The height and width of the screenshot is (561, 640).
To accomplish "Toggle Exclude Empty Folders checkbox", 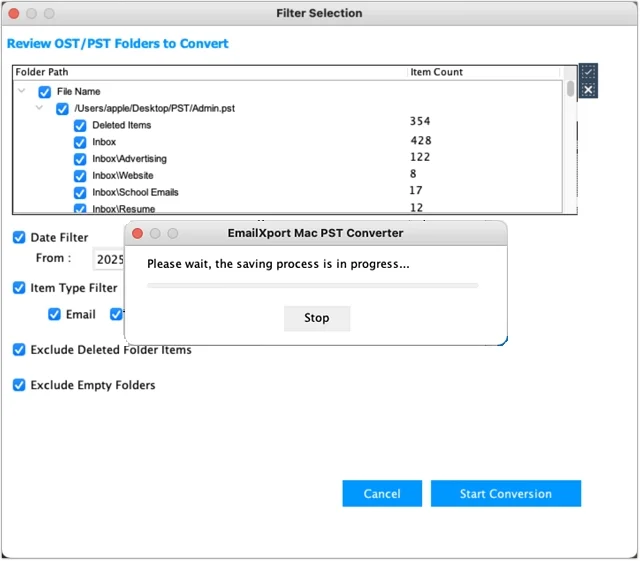I will coord(19,385).
